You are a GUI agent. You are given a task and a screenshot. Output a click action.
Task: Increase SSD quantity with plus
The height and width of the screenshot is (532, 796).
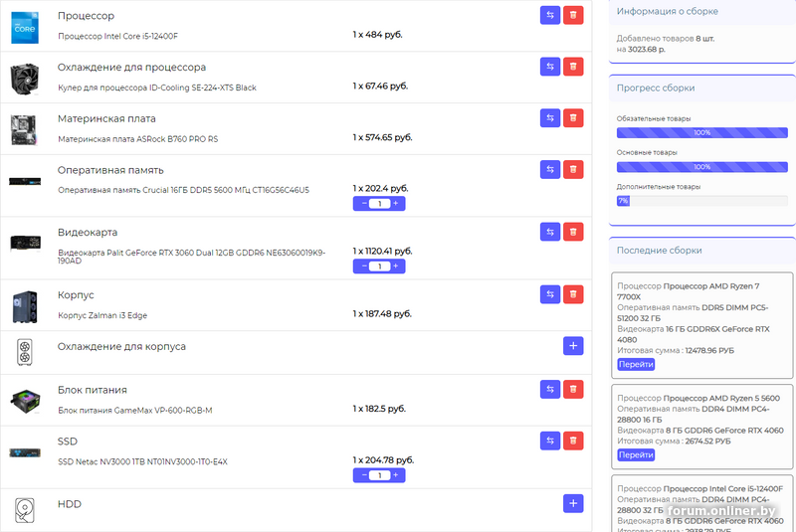click(x=396, y=475)
